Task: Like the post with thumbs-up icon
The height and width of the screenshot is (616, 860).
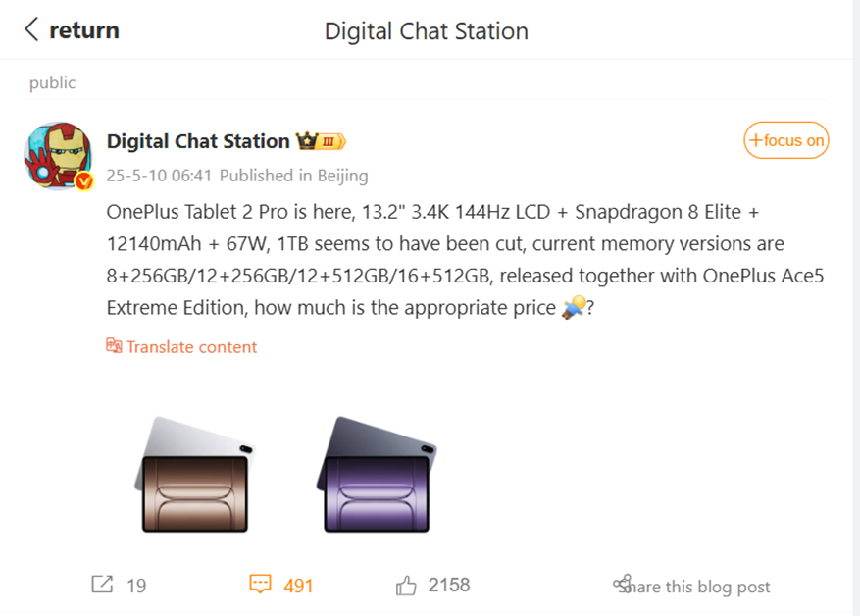Action: (406, 586)
